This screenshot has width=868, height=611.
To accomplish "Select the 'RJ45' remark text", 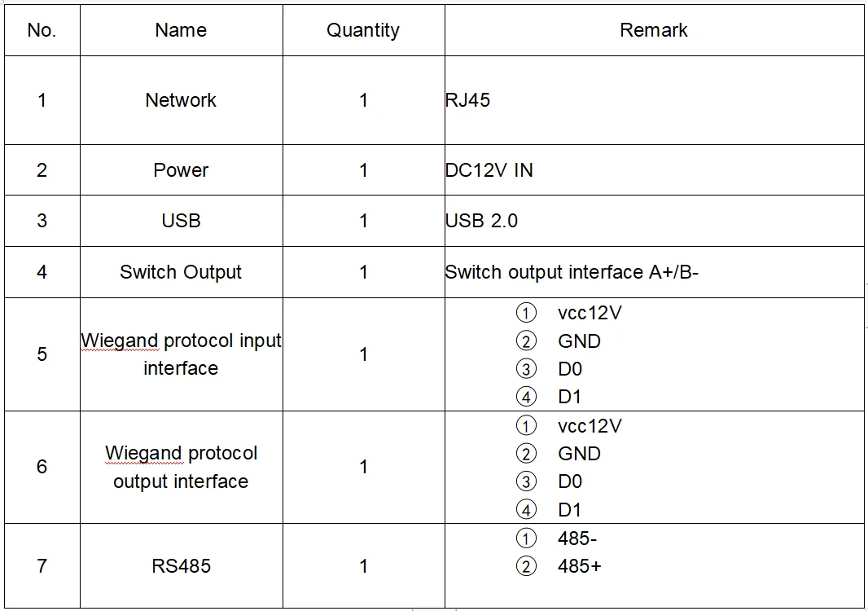I will (x=467, y=100).
